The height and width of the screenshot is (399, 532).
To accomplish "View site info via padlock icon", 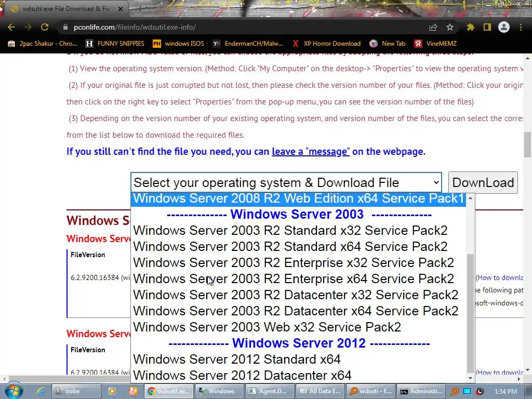I will point(65,27).
